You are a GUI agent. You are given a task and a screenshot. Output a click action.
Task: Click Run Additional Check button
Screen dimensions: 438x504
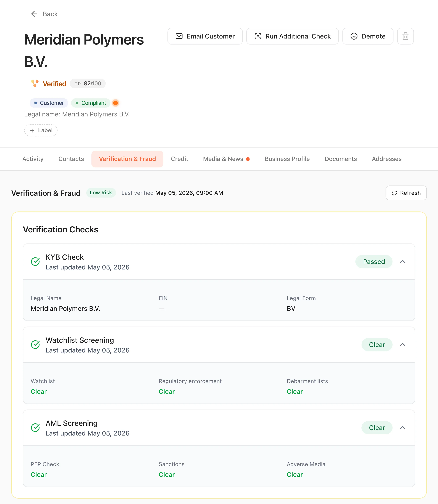pos(292,36)
